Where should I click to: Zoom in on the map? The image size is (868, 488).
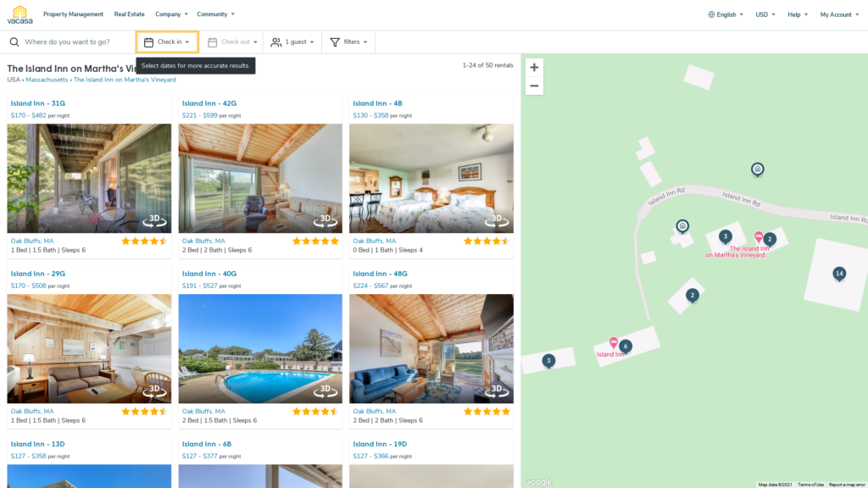click(x=534, y=68)
